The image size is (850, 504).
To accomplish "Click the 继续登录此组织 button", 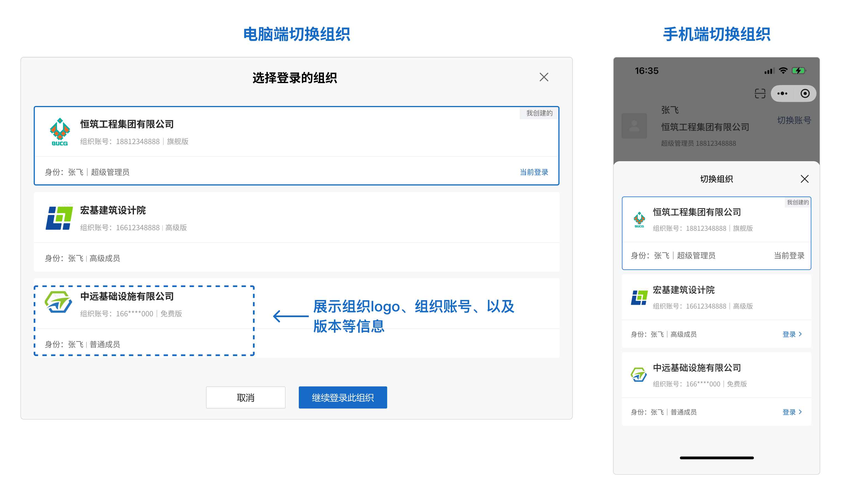I will click(x=342, y=397).
